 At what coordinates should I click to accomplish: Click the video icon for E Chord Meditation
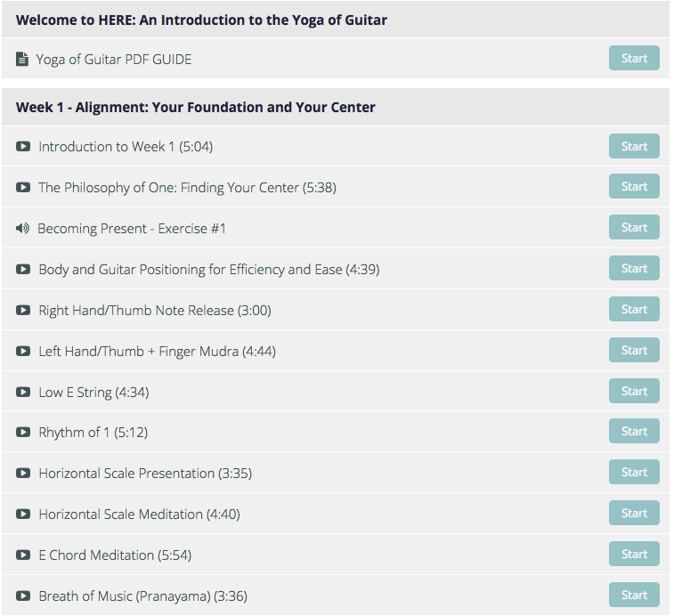[23, 555]
